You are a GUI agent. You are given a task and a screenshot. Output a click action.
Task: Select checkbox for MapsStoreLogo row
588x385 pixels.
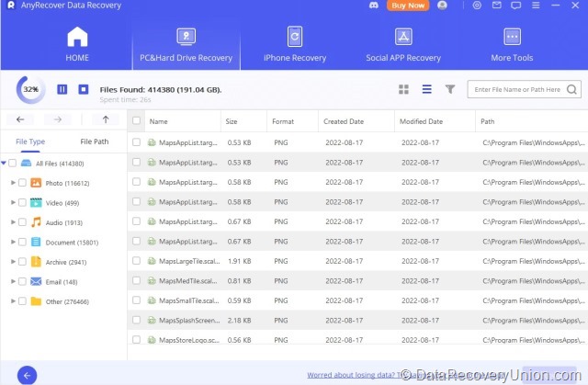pyautogui.click(x=136, y=340)
